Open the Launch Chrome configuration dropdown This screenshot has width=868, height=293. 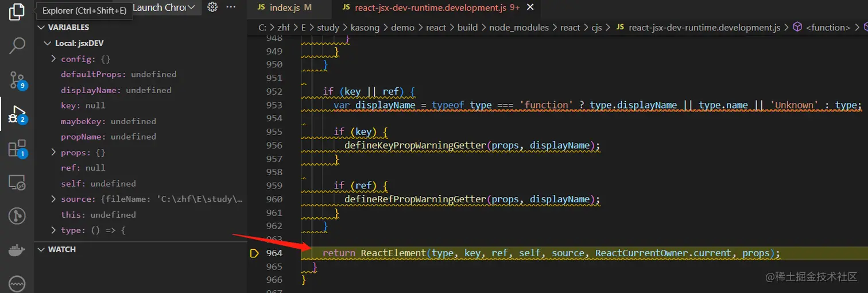[x=164, y=7]
